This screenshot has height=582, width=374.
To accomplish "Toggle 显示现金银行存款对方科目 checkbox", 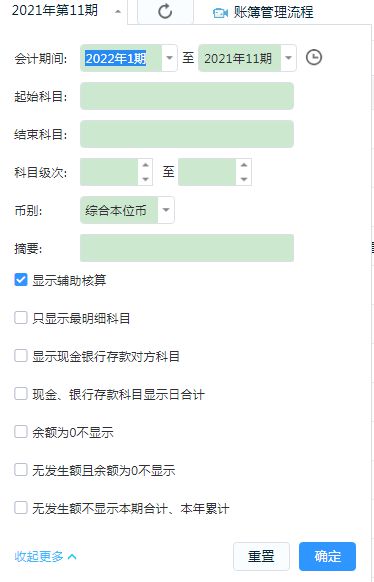I will [21, 356].
